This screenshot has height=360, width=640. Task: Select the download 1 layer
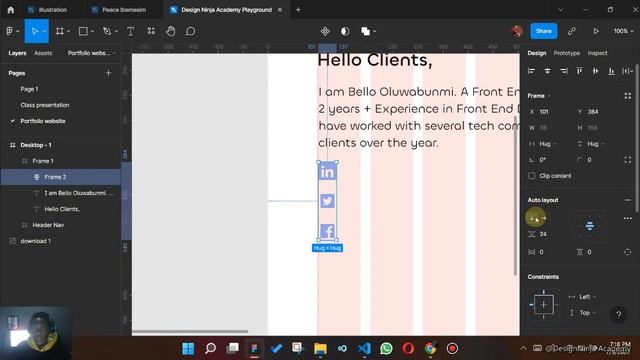click(36, 241)
